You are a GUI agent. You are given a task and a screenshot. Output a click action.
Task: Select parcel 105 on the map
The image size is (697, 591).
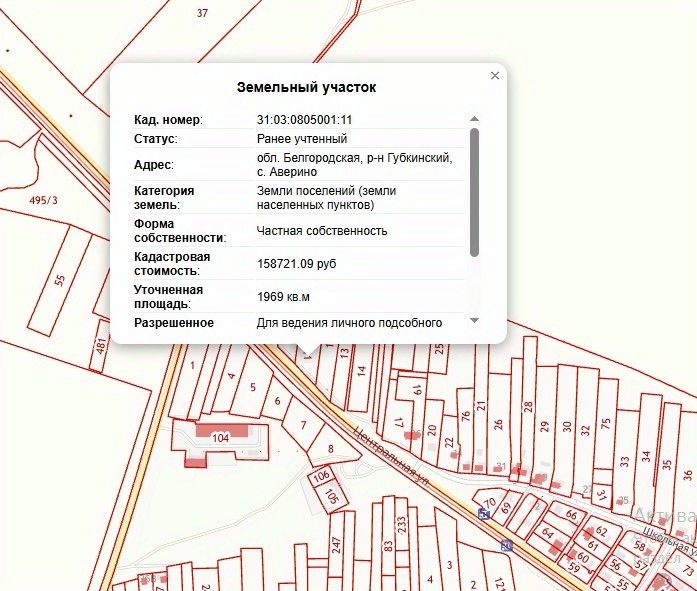coord(333,494)
